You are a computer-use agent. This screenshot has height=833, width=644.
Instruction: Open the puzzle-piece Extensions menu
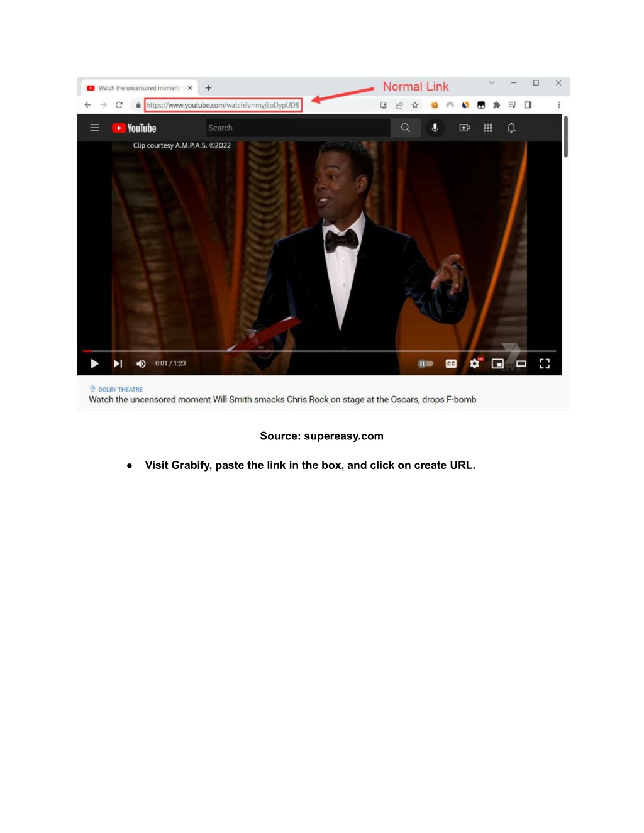point(497,105)
